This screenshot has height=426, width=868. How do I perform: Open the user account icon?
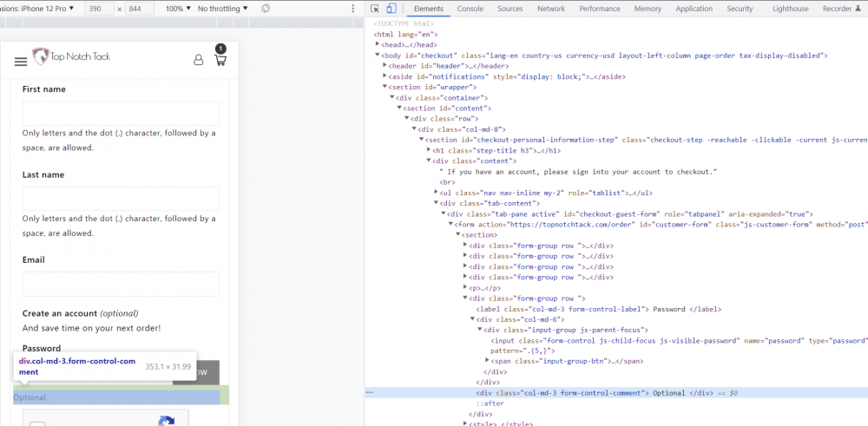point(199,61)
